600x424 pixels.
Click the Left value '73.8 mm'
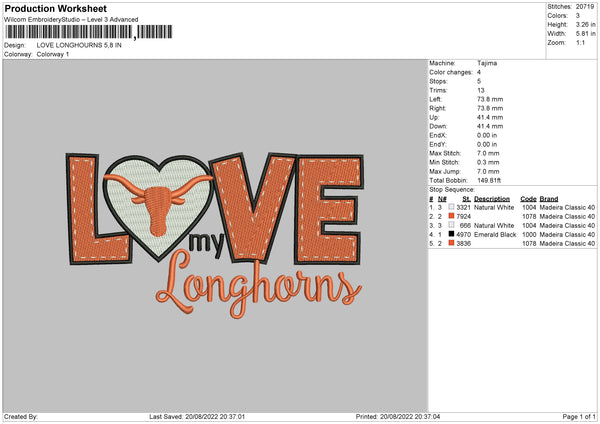coord(490,99)
